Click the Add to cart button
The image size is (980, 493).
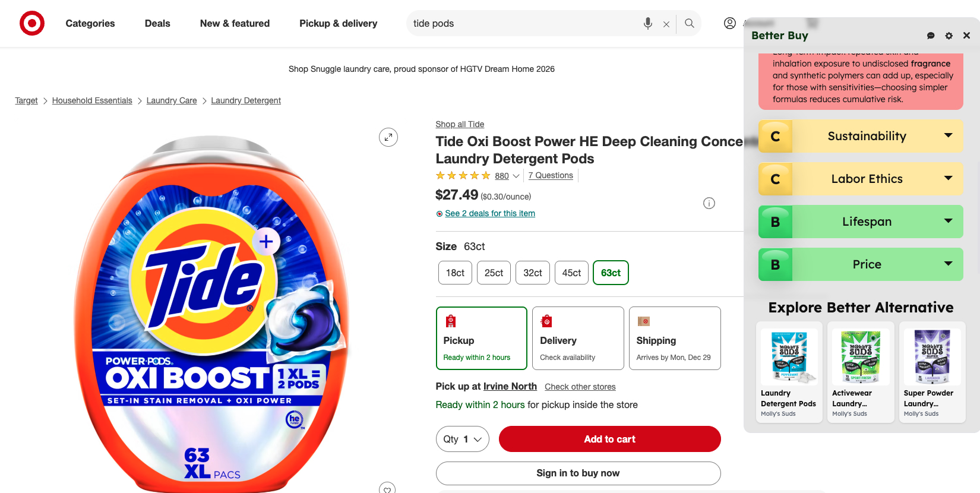click(x=609, y=439)
